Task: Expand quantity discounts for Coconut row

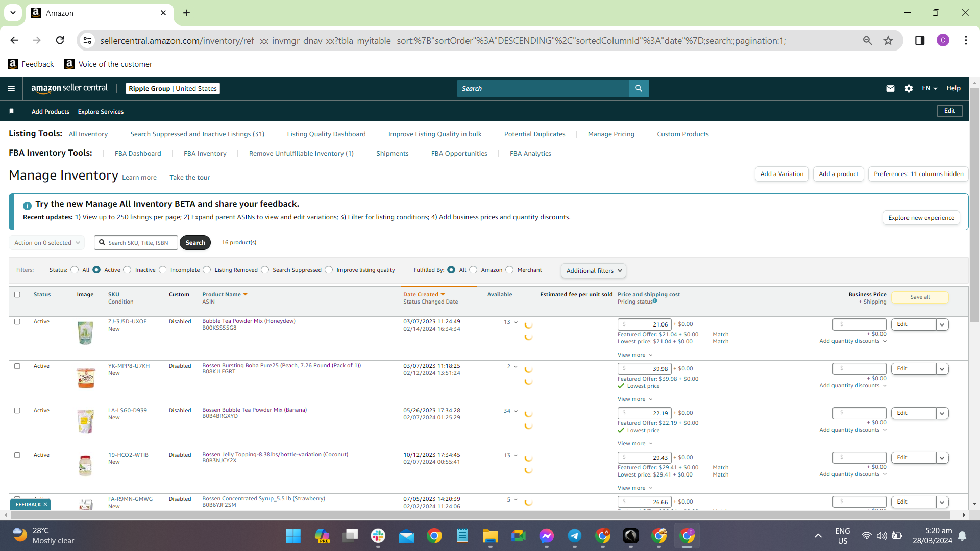Action: (853, 474)
